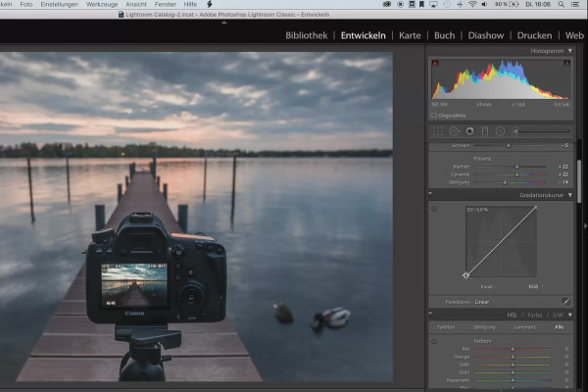Open the battery status menu
The height and width of the screenshot is (392, 588).
(x=507, y=5)
